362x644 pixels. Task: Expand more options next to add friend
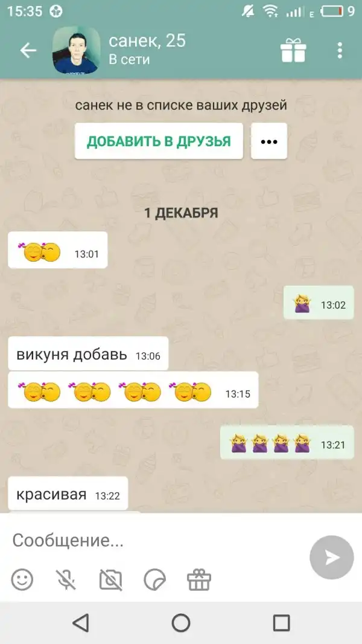(x=269, y=141)
